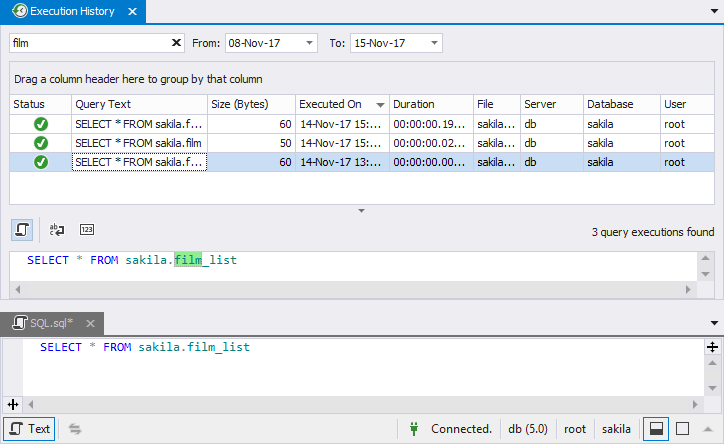The width and height of the screenshot is (724, 444).
Task: Open the Execution History tab list dropdown
Action: point(714,12)
